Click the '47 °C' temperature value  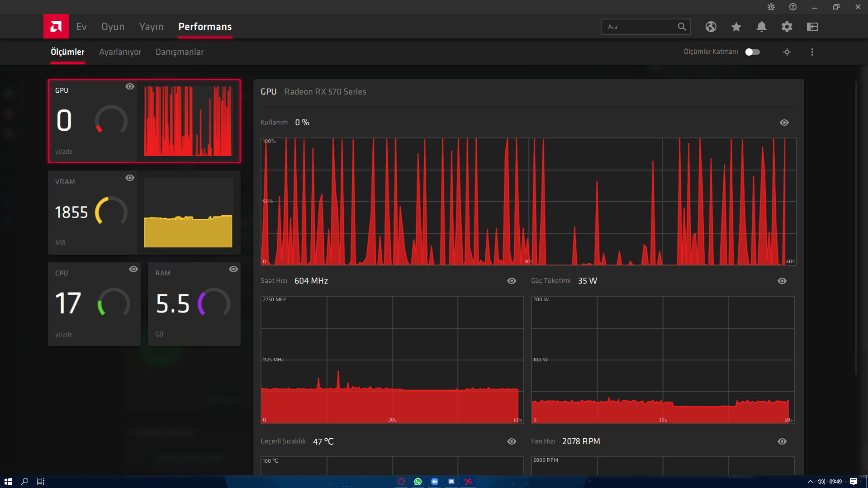tap(323, 441)
